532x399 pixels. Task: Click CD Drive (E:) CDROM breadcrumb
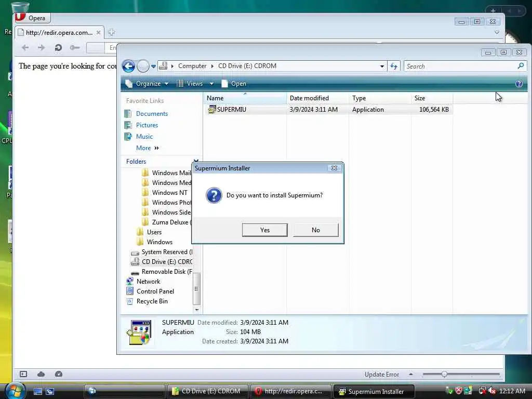tap(247, 66)
